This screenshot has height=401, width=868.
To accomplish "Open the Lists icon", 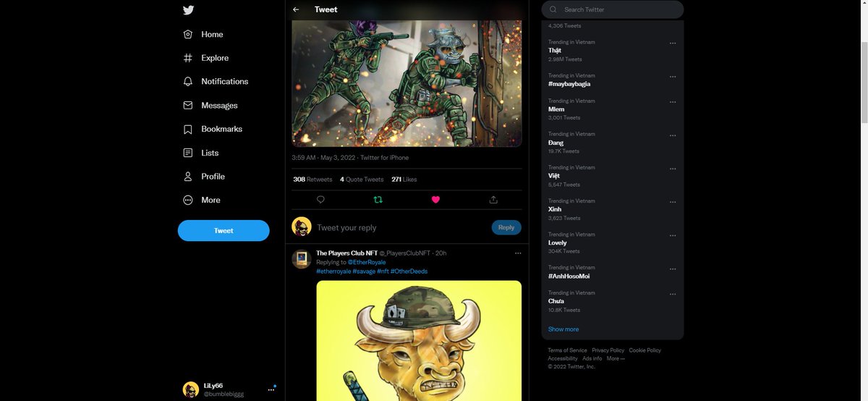I will tap(188, 153).
